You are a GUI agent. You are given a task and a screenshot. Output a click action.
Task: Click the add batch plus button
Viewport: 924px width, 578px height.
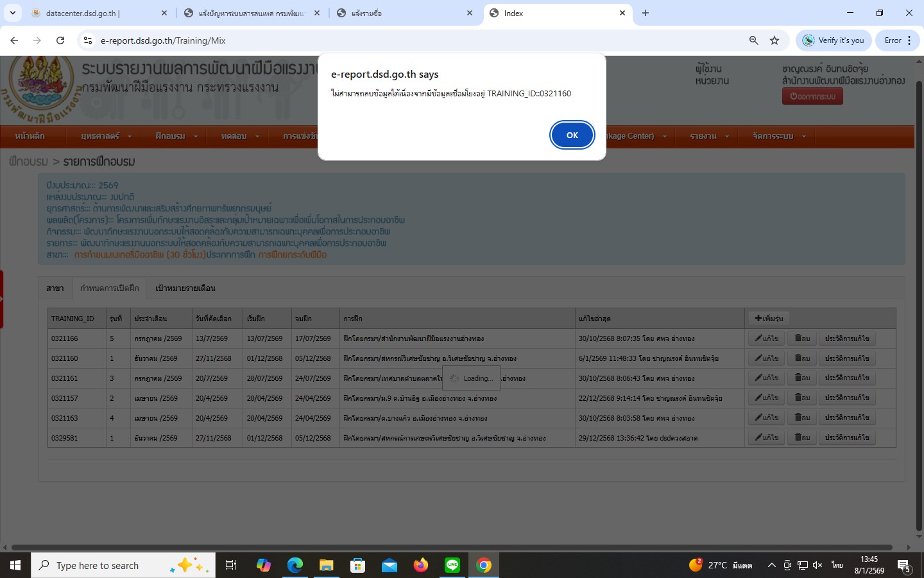769,318
